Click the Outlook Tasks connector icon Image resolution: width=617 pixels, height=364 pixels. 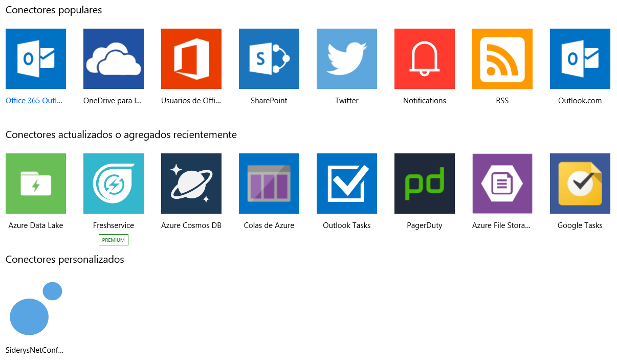click(x=347, y=183)
